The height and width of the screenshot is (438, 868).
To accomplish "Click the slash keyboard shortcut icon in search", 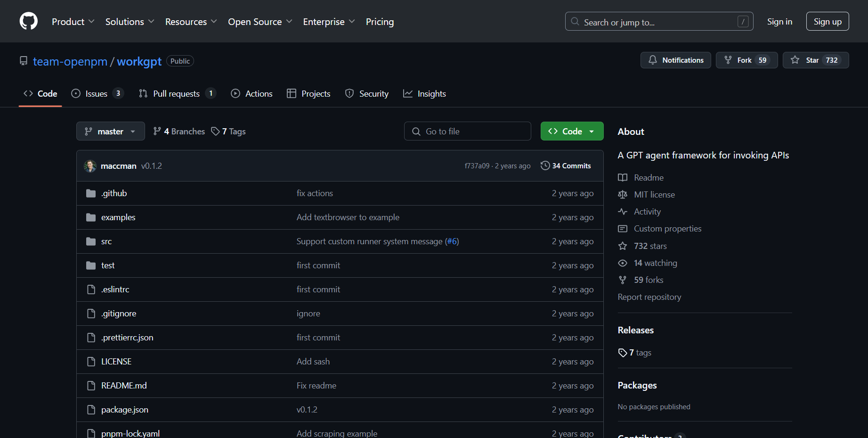I will click(743, 21).
